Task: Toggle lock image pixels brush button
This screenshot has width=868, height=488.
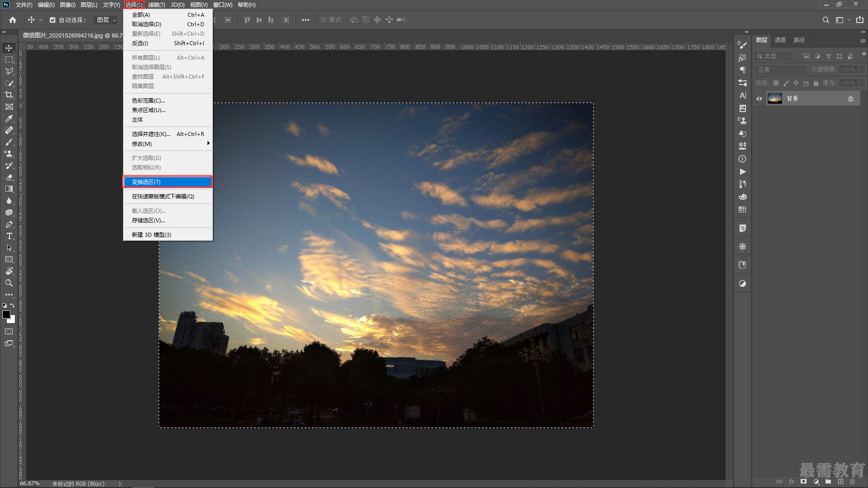Action: 786,83
